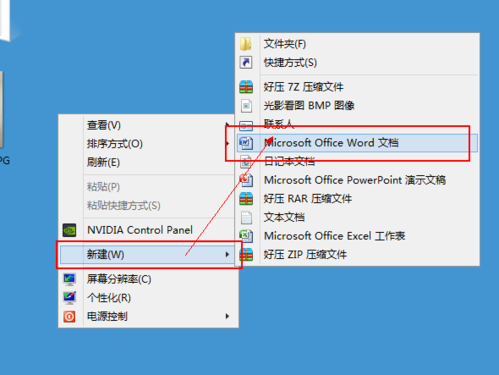
Task: Create a 日记本文档 journal document
Action: point(357,161)
